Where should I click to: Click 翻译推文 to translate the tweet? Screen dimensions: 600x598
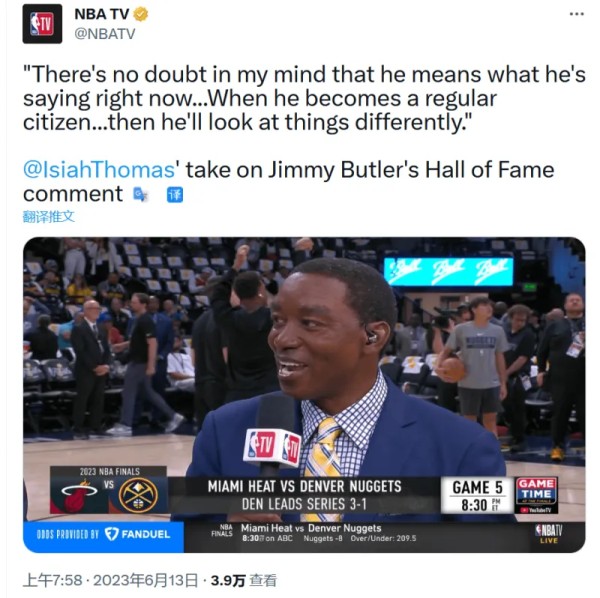point(49,217)
